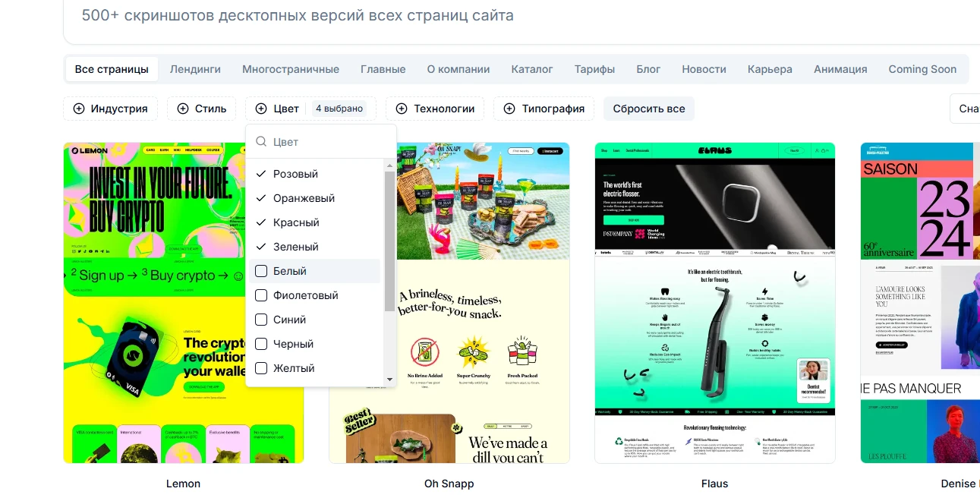Click the plus icon beside Индустрия
980x501 pixels.
tap(79, 109)
